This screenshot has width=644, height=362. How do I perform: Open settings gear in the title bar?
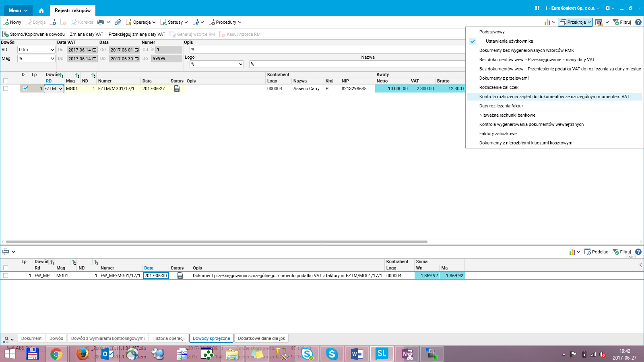(608, 8)
